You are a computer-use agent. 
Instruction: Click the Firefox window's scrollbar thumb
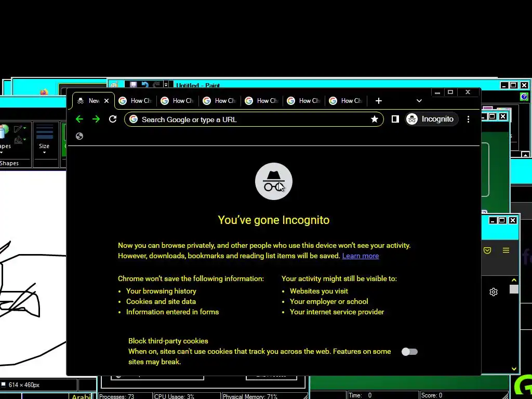(514, 289)
